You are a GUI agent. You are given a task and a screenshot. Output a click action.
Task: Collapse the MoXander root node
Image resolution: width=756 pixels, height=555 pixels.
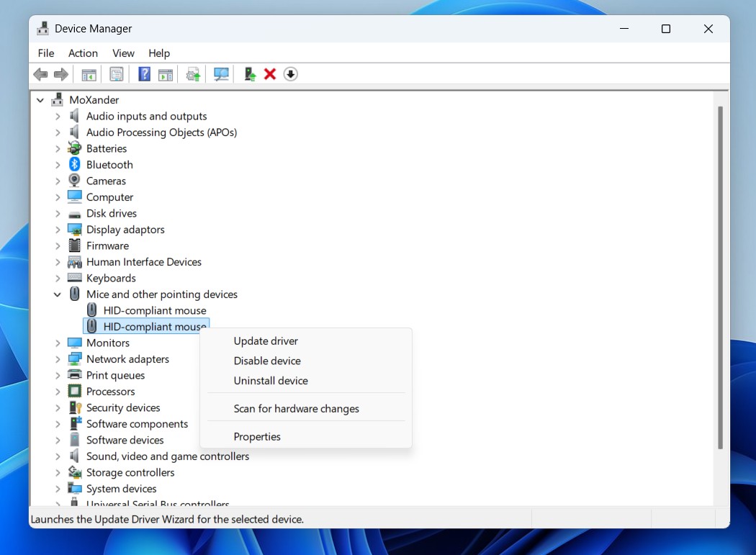(40, 100)
